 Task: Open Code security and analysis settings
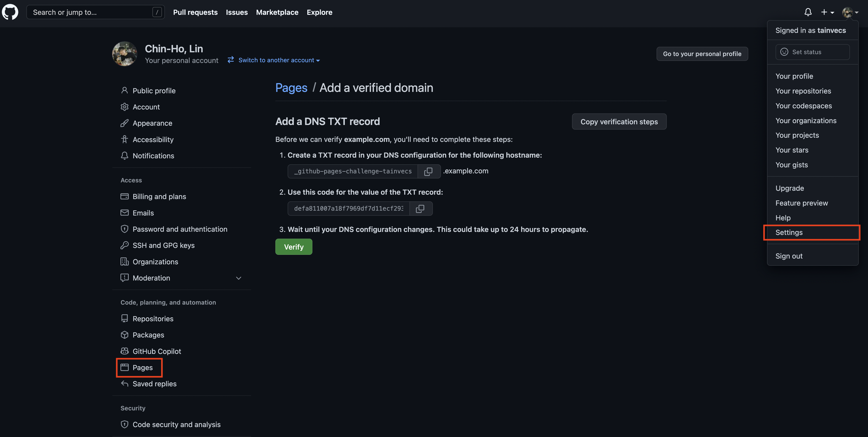pos(176,424)
